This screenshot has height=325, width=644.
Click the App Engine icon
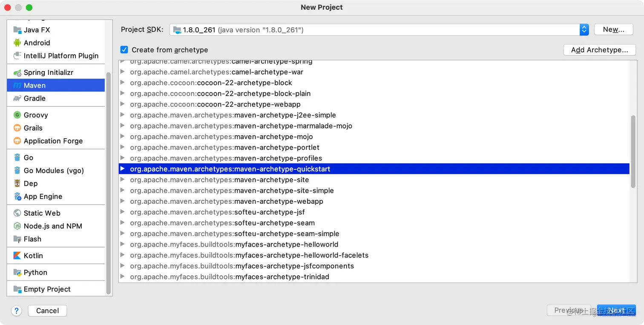[x=17, y=197]
